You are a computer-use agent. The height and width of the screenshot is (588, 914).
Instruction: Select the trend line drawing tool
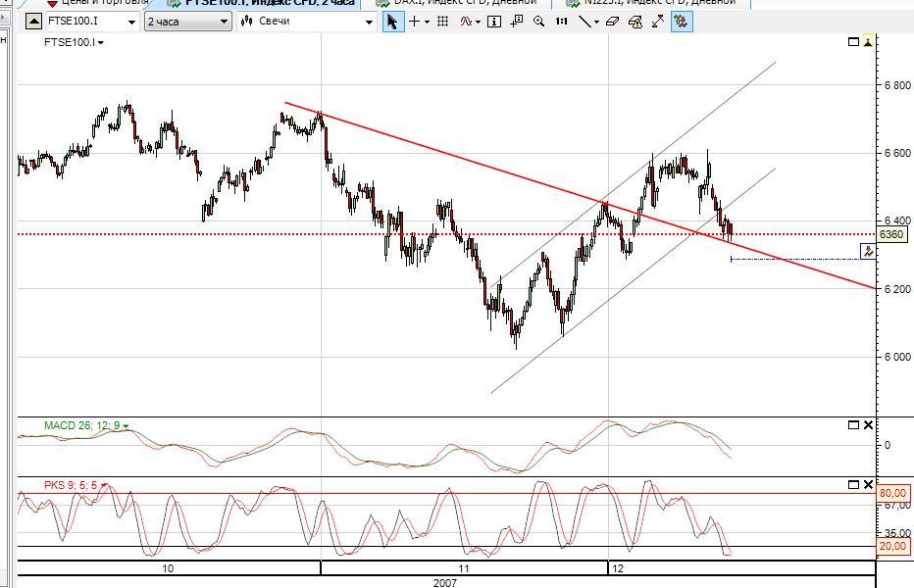pyautogui.click(x=584, y=22)
